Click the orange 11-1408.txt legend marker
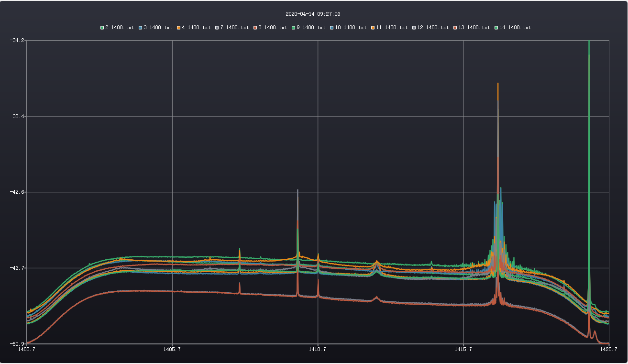 click(373, 28)
